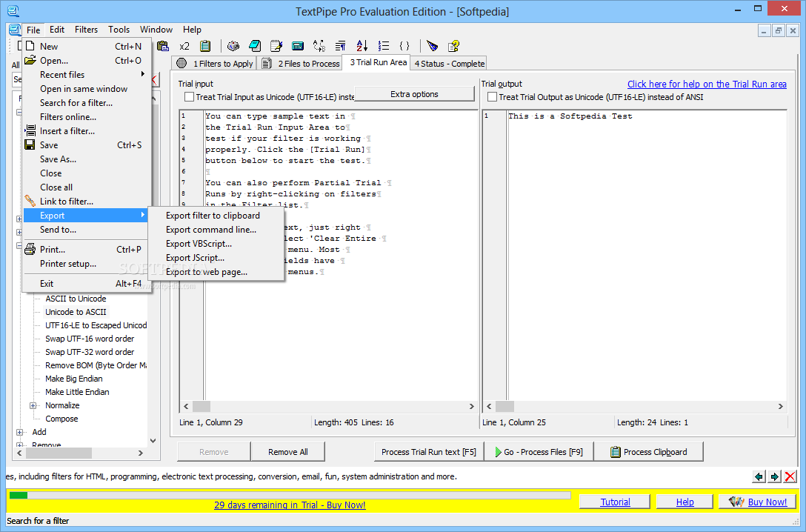The height and width of the screenshot is (532, 806).
Task: Click the dice toolbar icon
Action: 233,46
